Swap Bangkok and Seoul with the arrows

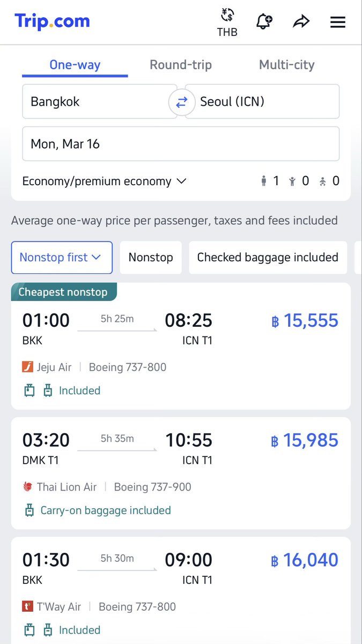[x=181, y=101]
